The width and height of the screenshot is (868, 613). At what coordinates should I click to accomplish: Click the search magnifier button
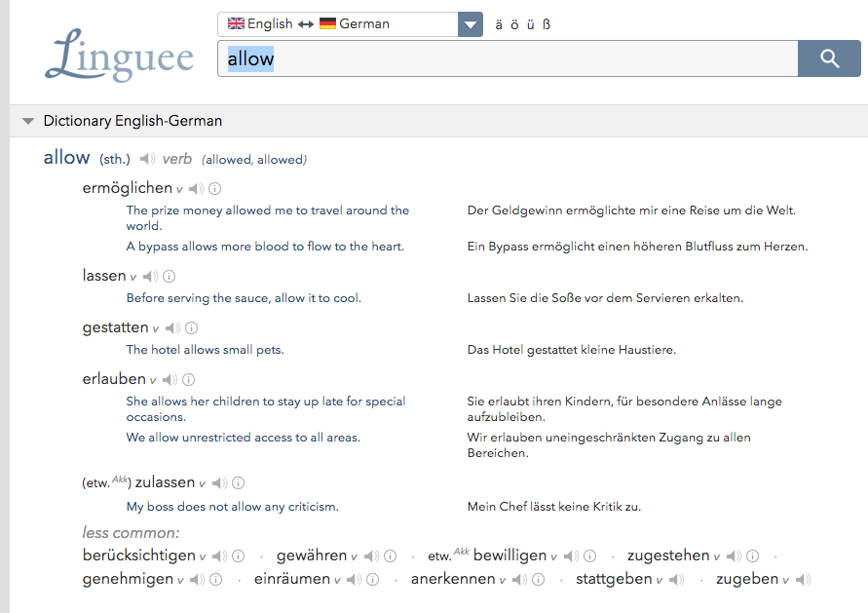829,58
